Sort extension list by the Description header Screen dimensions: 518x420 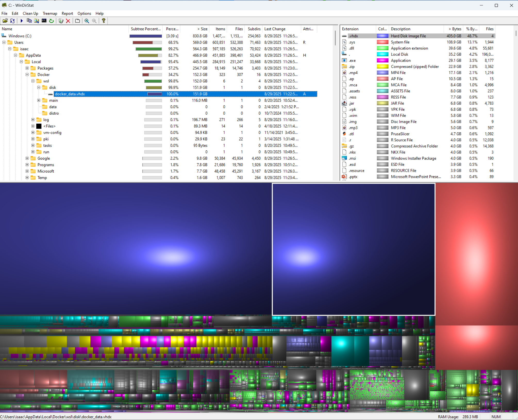click(x=416, y=29)
